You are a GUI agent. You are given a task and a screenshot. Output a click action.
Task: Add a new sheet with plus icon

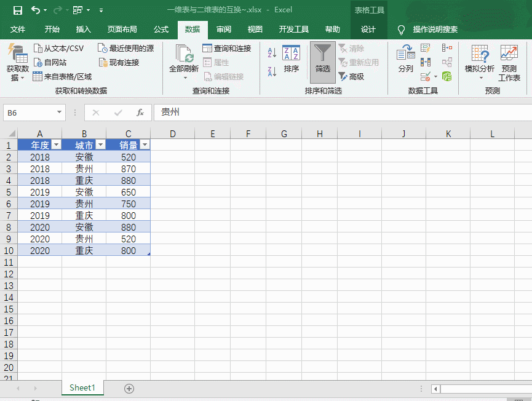[129, 388]
